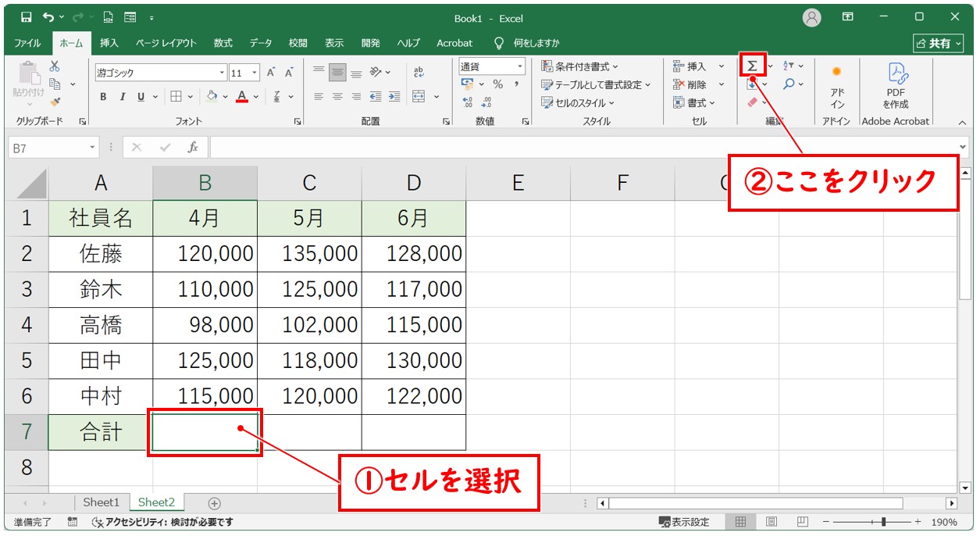Click the wrap text icon
Image resolution: width=980 pixels, height=536 pixels.
419,73
